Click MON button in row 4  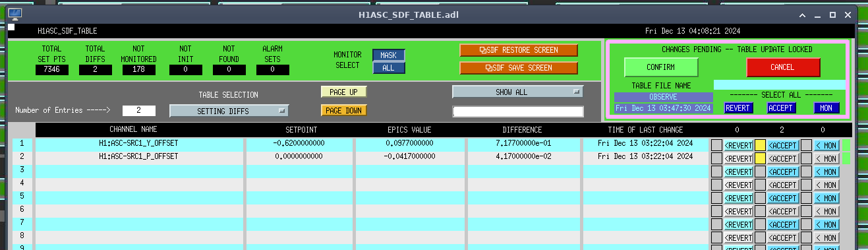pos(826,185)
